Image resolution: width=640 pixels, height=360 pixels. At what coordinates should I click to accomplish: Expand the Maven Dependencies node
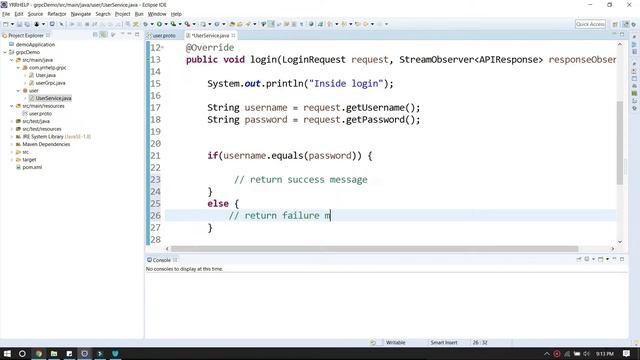11,144
